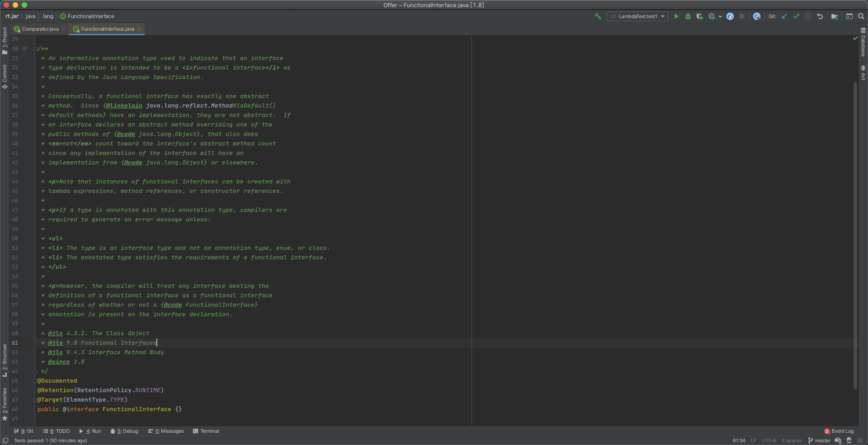Click the Build Project hammer icon
868x445 pixels.
click(x=598, y=16)
